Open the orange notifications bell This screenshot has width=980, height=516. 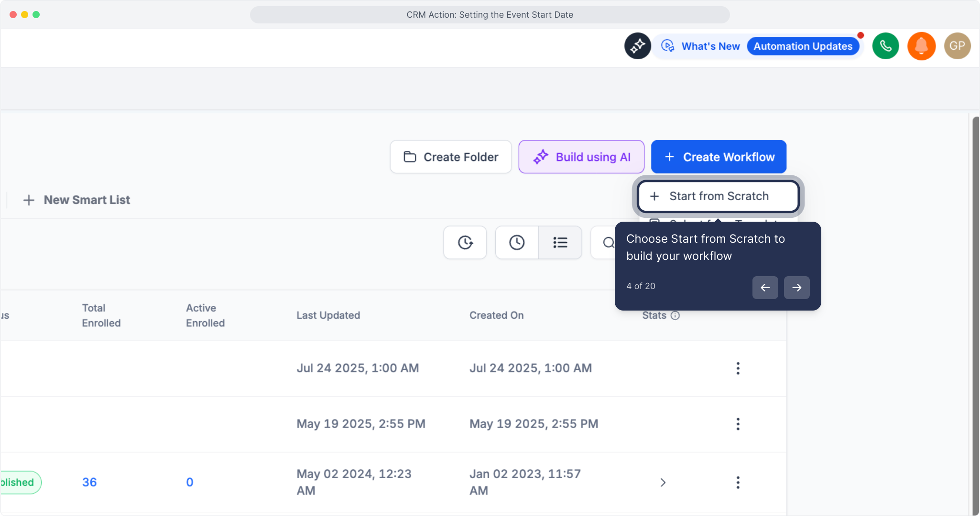921,46
